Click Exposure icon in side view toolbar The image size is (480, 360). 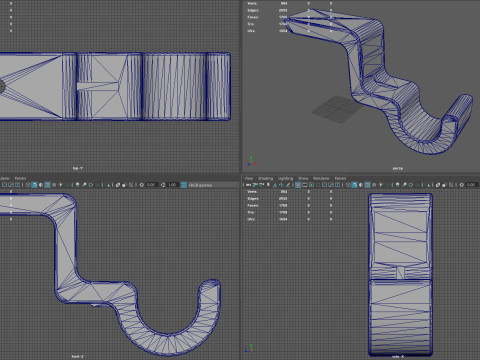click(462, 185)
